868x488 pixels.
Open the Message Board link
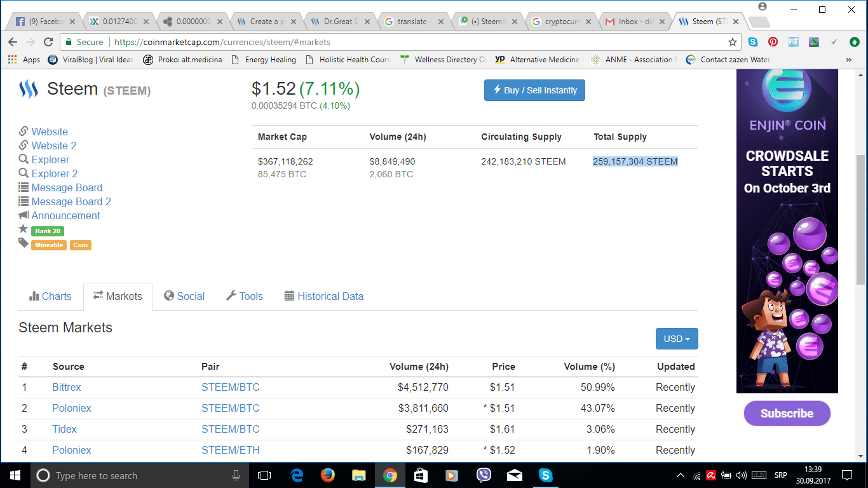pyautogui.click(x=67, y=187)
